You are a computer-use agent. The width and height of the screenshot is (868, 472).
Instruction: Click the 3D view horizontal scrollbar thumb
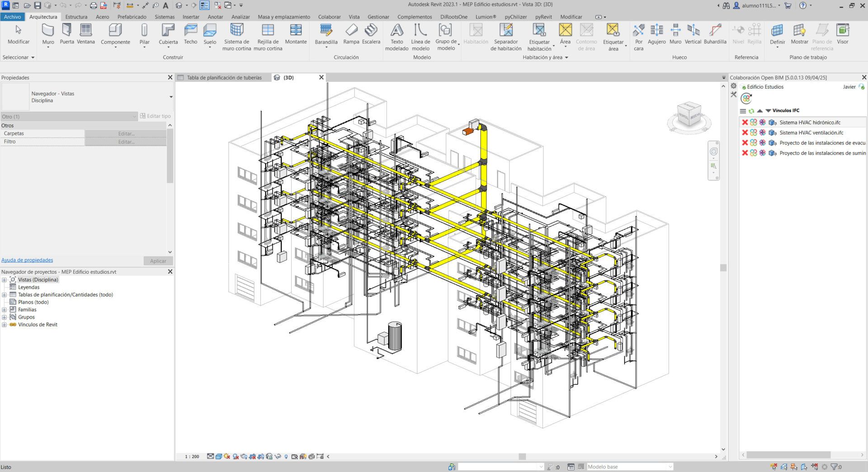click(522, 457)
